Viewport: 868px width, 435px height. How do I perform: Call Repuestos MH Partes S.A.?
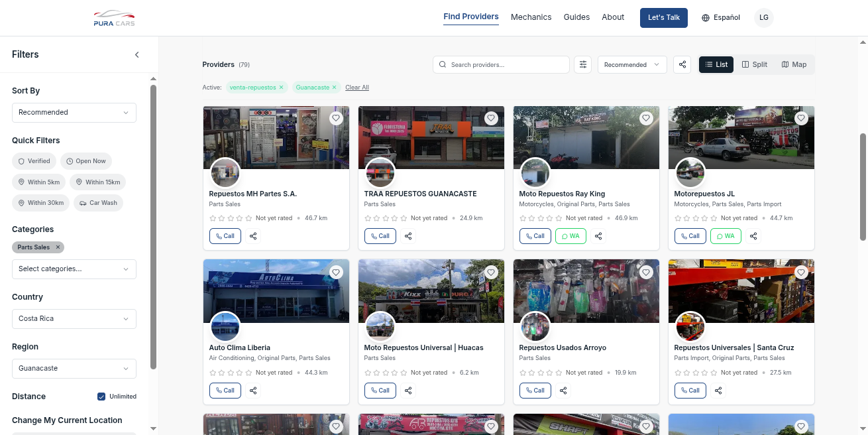225,236
